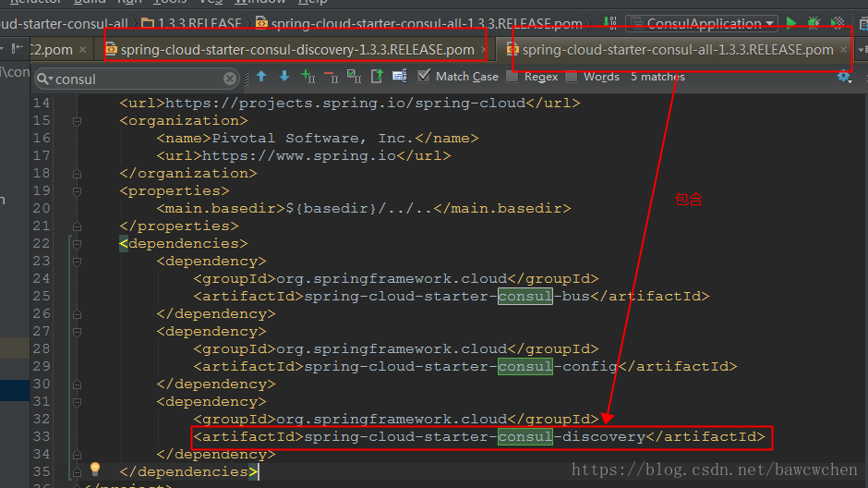The image size is (868, 488).
Task: Collapse the third dependency at line 31
Action: 77,402
